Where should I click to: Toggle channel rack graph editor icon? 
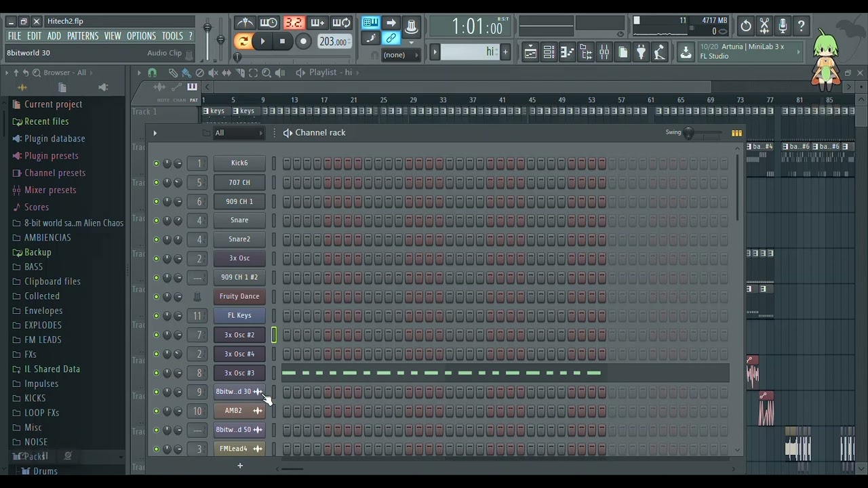pos(736,133)
